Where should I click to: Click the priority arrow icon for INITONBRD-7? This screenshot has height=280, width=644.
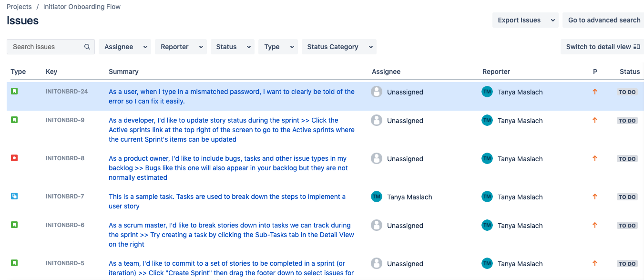coord(595,197)
